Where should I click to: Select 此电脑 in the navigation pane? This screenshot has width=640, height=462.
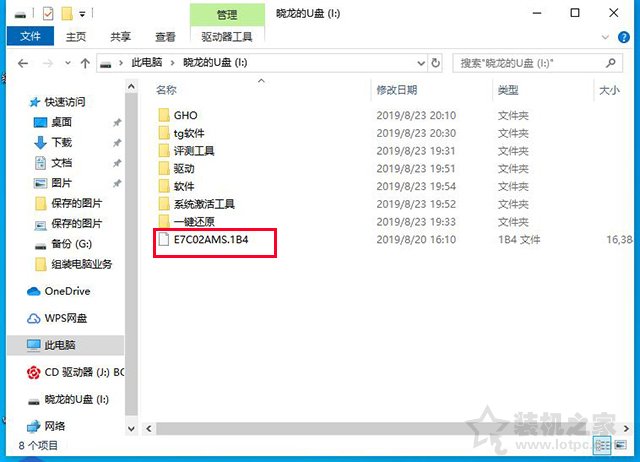point(65,345)
